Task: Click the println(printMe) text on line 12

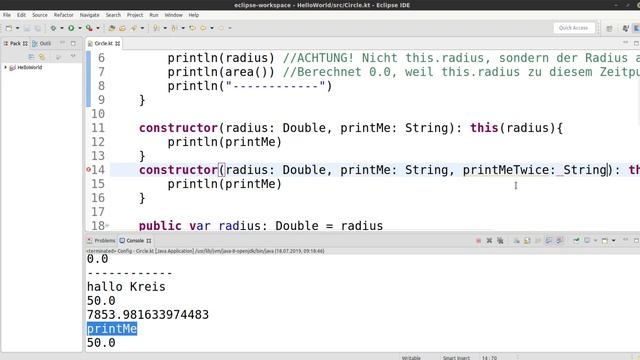Action: (224, 142)
